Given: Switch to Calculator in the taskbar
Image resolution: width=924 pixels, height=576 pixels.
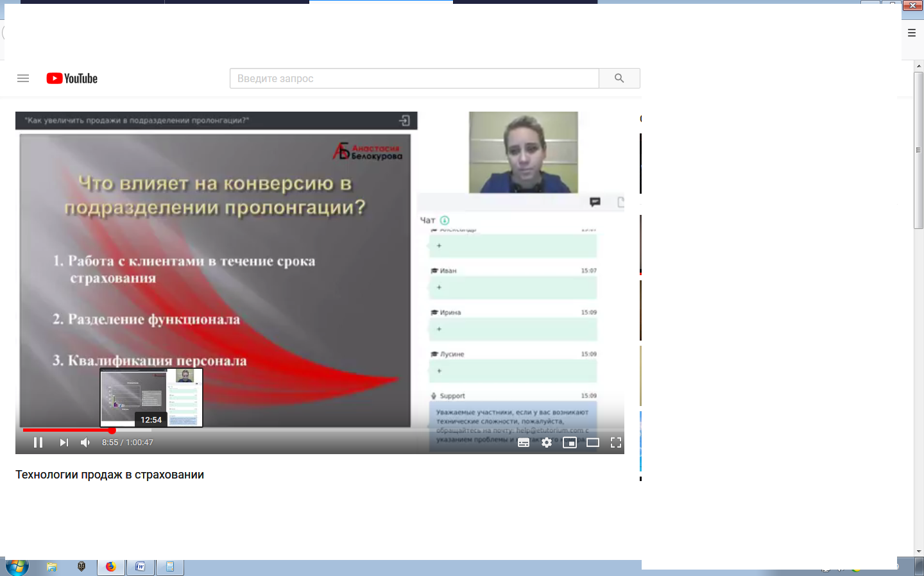Looking at the screenshot, I should (x=170, y=567).
